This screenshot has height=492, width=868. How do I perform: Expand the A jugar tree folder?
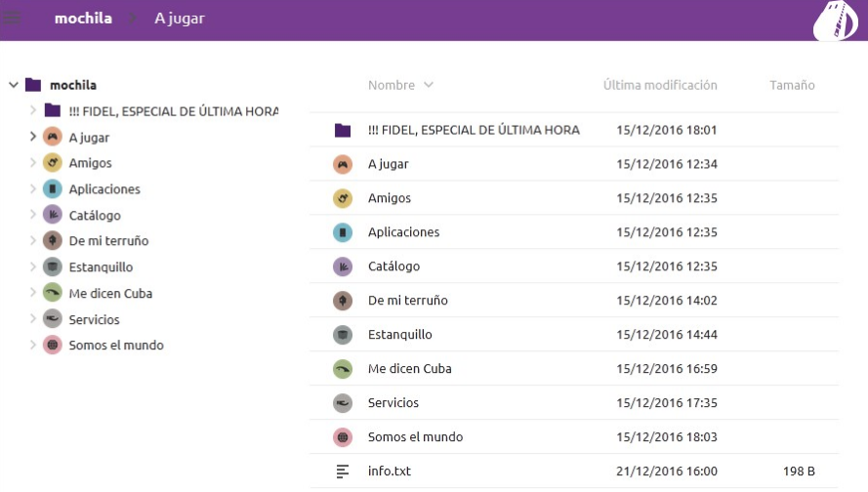[x=33, y=137]
